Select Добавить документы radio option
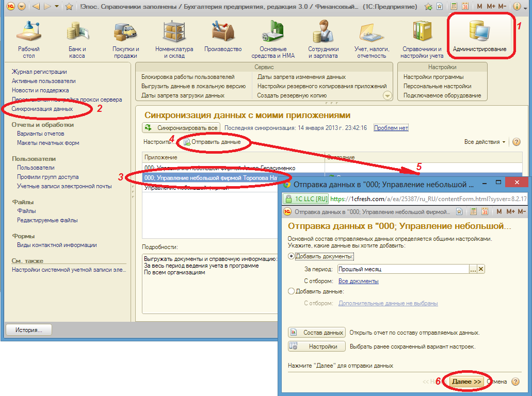This screenshot has height=396, width=532. 291,256
